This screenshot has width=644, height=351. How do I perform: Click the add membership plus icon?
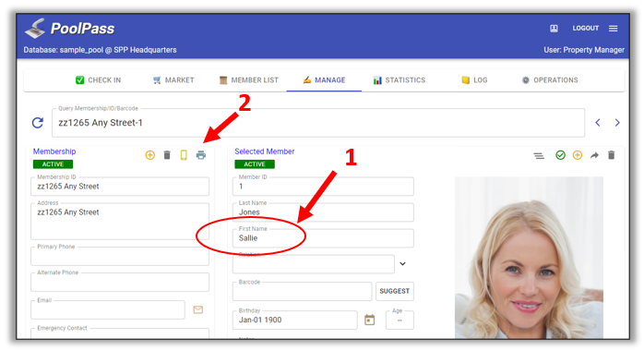149,155
